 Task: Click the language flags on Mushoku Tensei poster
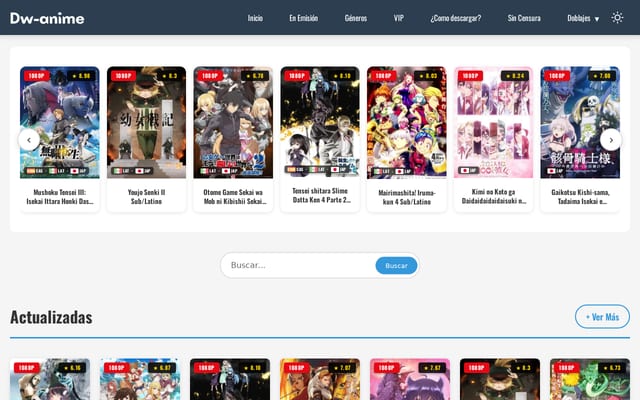57,171
